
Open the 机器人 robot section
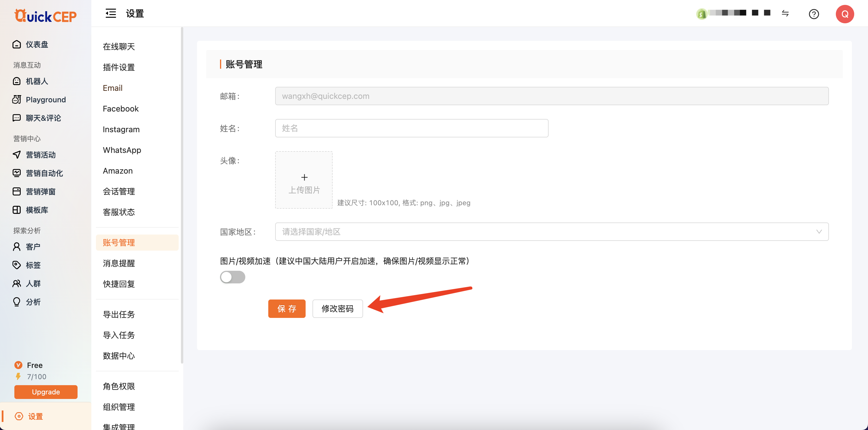coord(37,81)
